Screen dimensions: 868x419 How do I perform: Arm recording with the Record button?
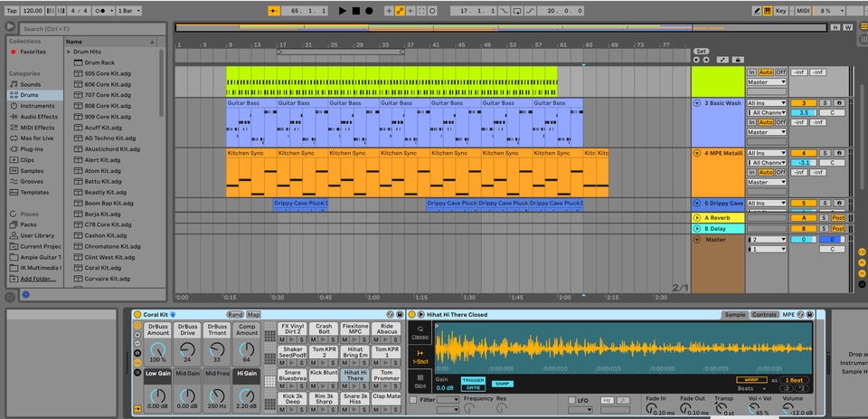click(x=369, y=11)
